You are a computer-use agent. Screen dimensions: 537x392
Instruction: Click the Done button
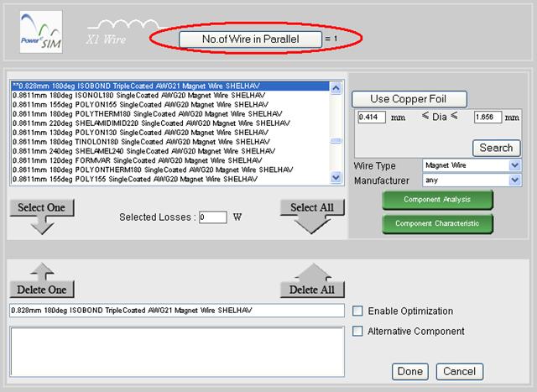[x=410, y=371]
